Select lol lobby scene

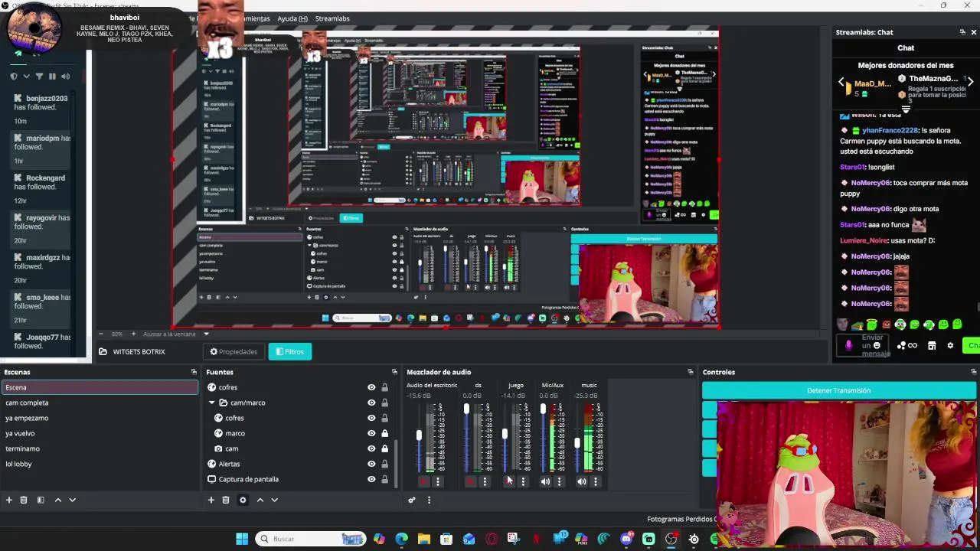click(100, 464)
